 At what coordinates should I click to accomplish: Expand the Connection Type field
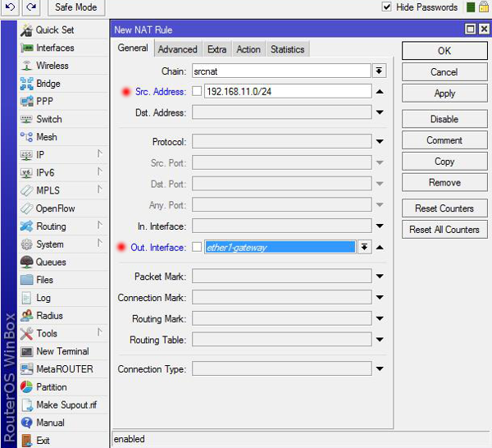pyautogui.click(x=380, y=369)
